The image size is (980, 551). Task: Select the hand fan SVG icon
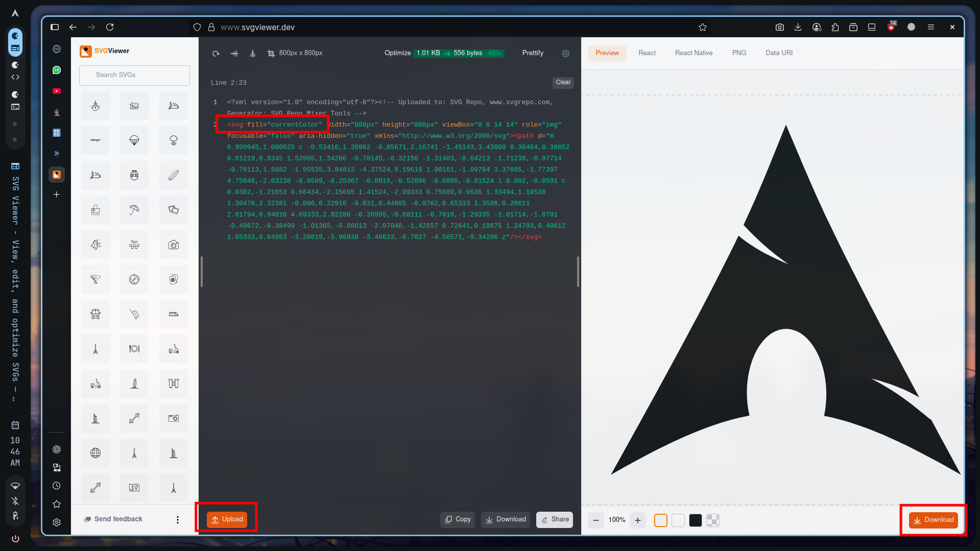(95, 279)
